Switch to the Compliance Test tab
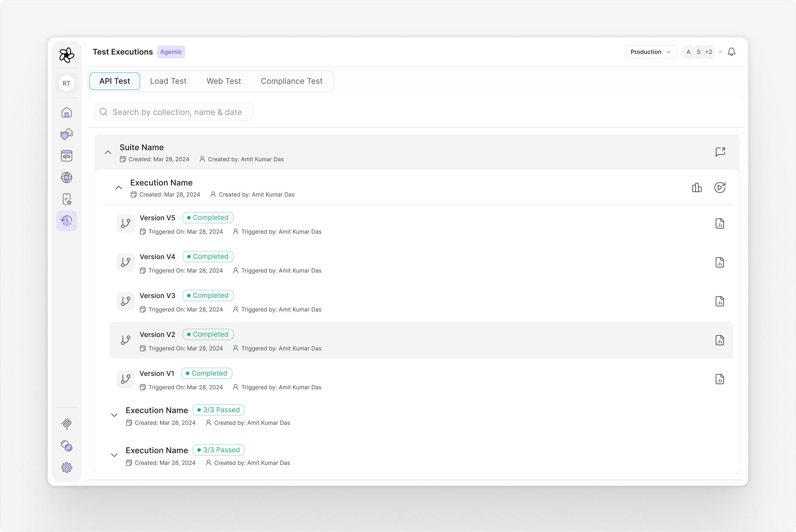The image size is (796, 532). click(x=291, y=81)
